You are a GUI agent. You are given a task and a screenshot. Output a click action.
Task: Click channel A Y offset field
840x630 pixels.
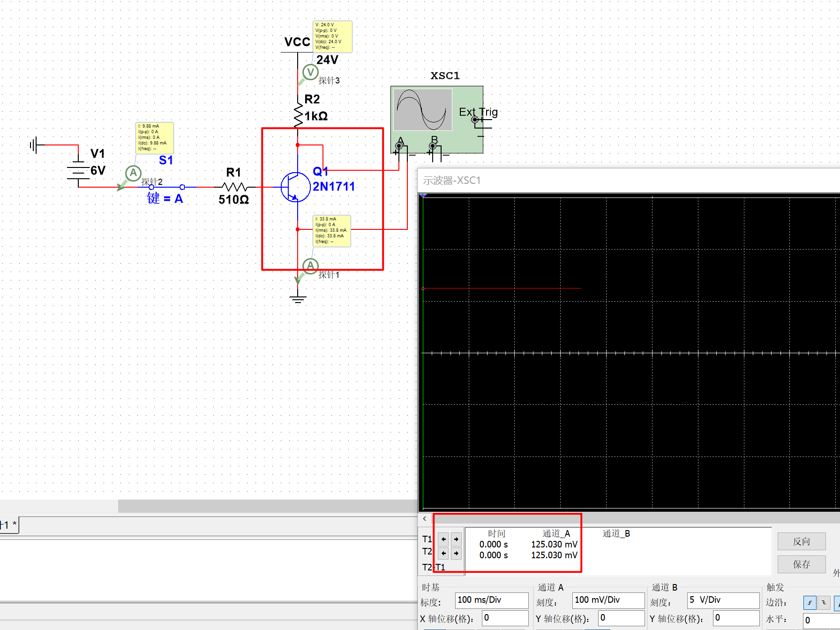622,618
